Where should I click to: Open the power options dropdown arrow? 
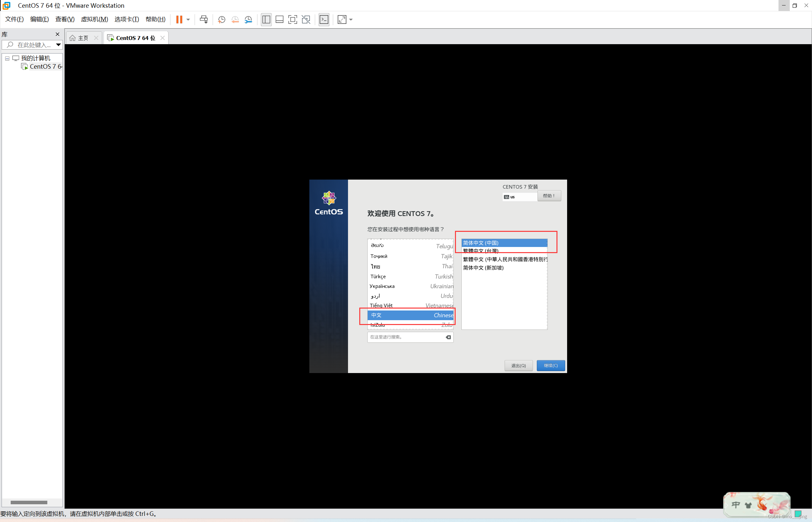tap(188, 20)
